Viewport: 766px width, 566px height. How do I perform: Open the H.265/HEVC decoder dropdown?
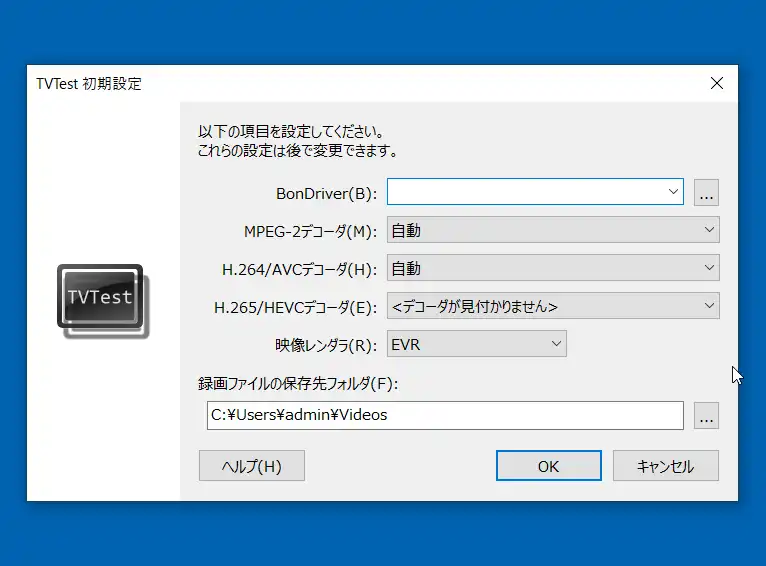[553, 306]
